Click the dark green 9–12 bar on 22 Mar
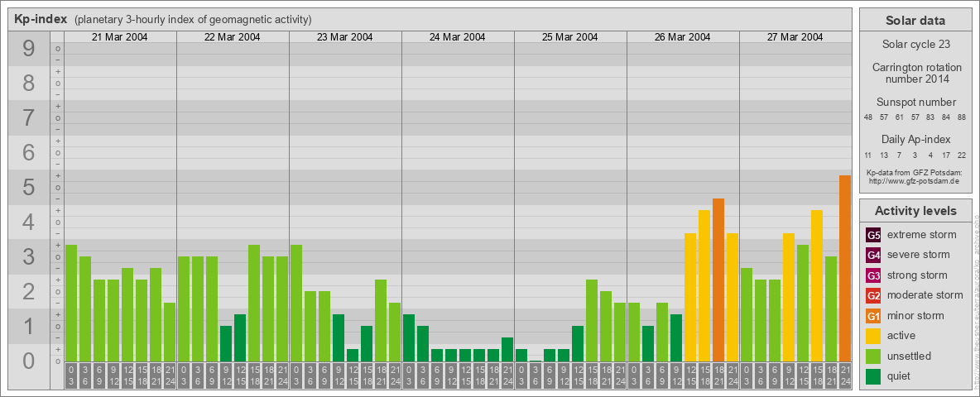Image resolution: width=980 pixels, height=397 pixels. (226, 344)
